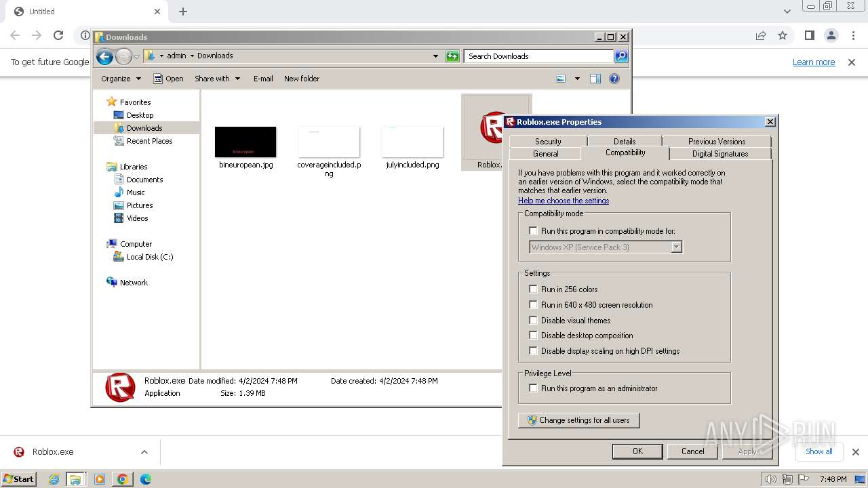This screenshot has width=868, height=488.
Task: Click the Explorer forward arrow button
Action: [x=123, y=56]
